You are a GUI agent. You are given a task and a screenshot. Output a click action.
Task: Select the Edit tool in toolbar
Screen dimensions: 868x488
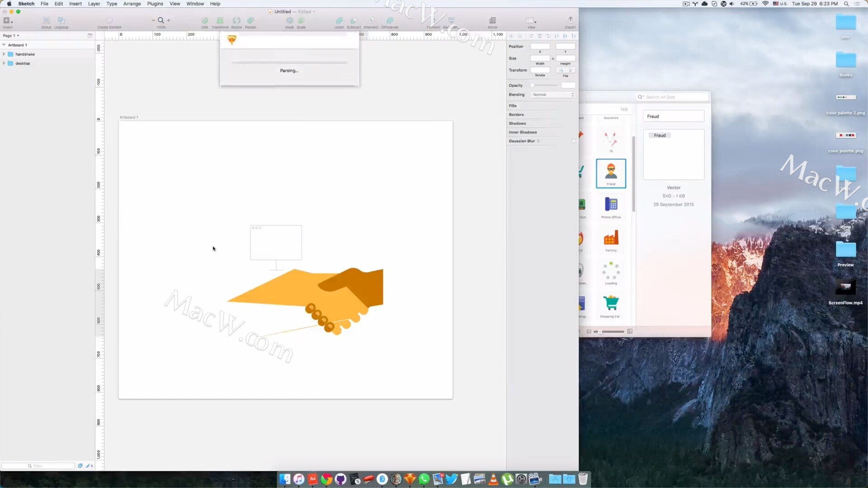(x=205, y=22)
